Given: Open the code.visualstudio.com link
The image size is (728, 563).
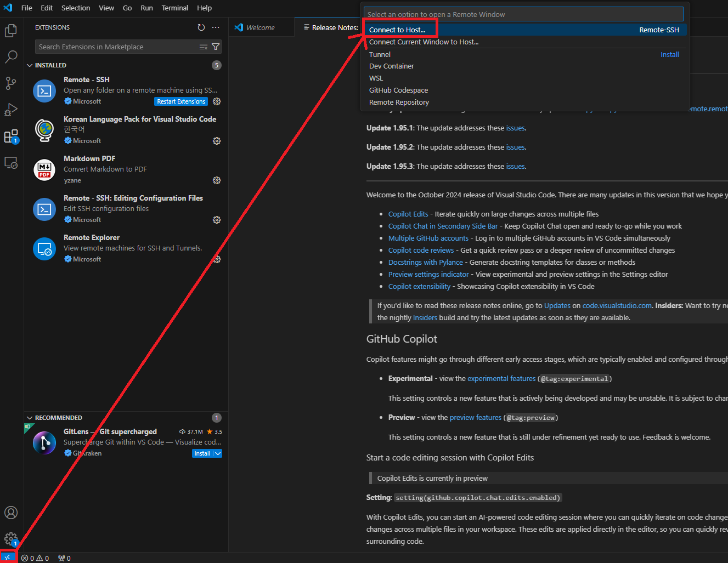Looking at the screenshot, I should click(617, 305).
